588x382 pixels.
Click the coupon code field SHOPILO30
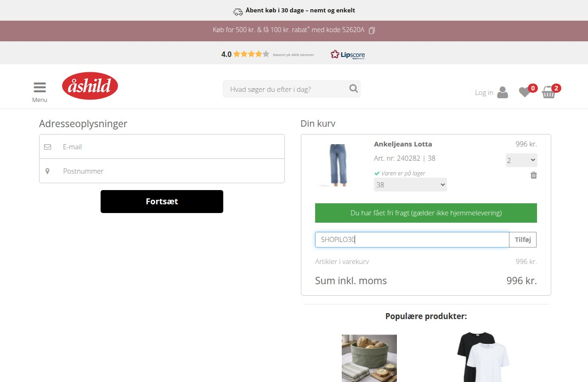412,240
